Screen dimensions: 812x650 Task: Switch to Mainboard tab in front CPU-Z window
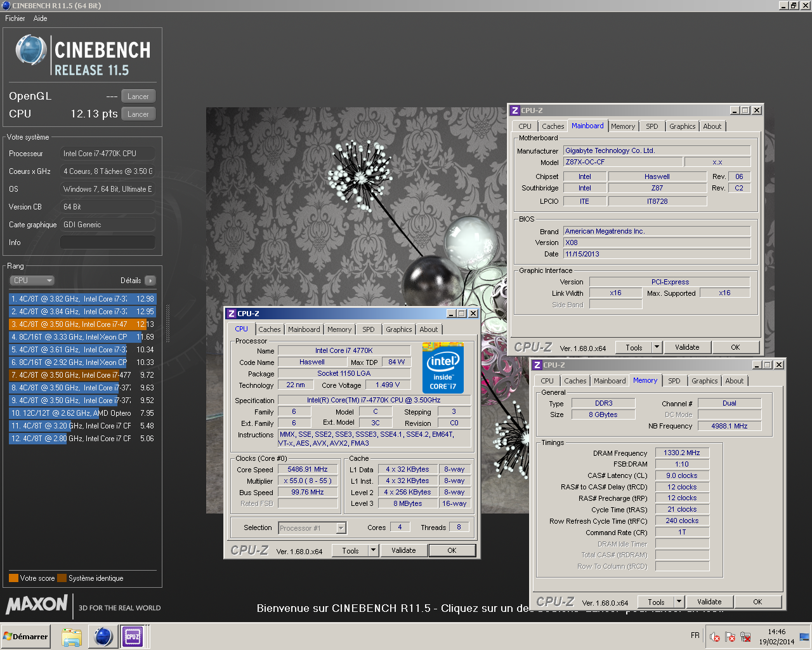(304, 329)
